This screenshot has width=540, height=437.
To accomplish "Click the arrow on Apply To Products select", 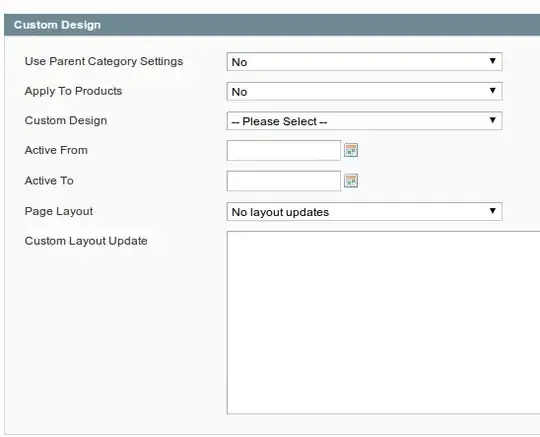I will 492,90.
